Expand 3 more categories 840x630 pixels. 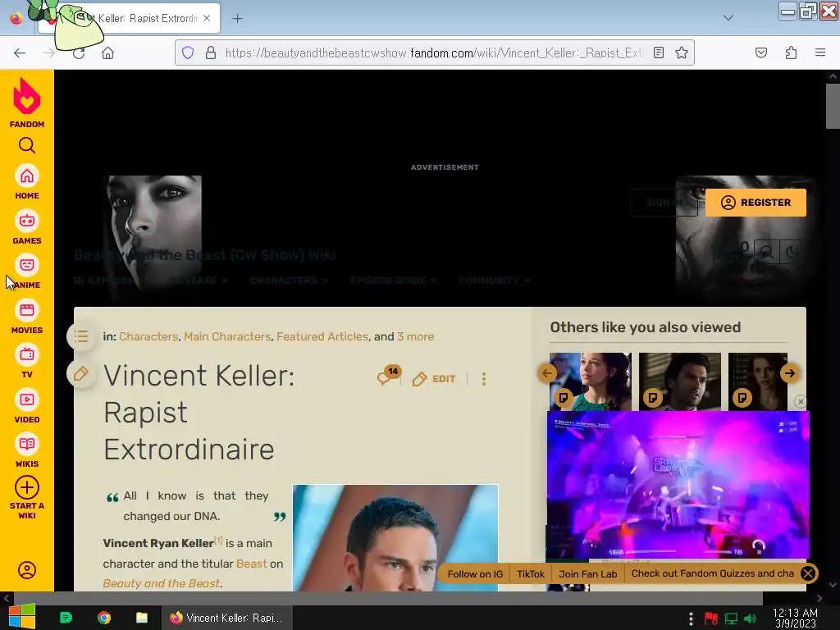(x=415, y=336)
